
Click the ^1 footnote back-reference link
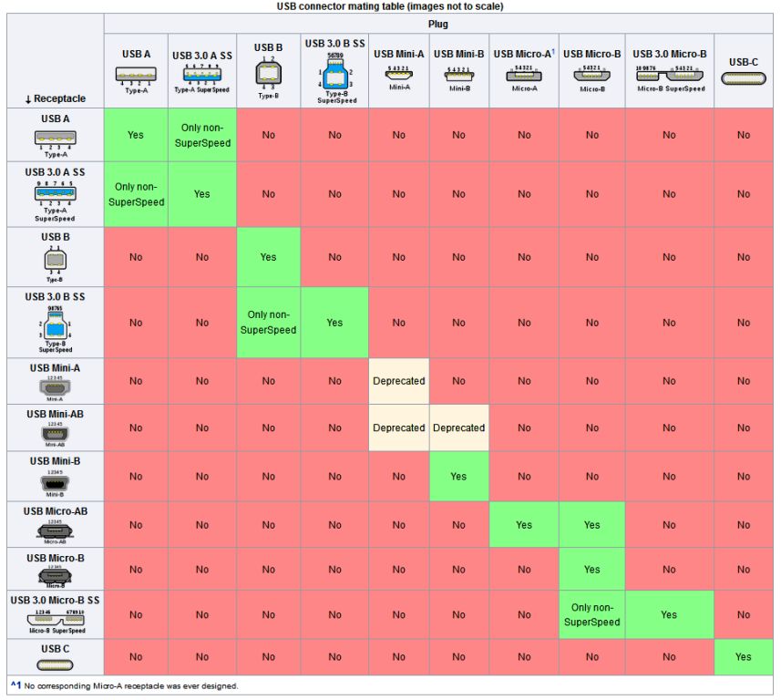[15, 685]
